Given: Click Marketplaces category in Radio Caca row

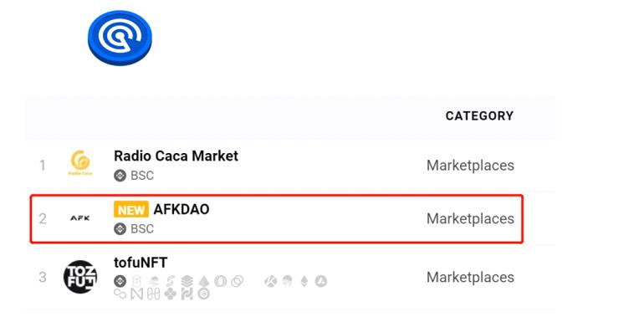Looking at the screenshot, I should pyautogui.click(x=470, y=166).
